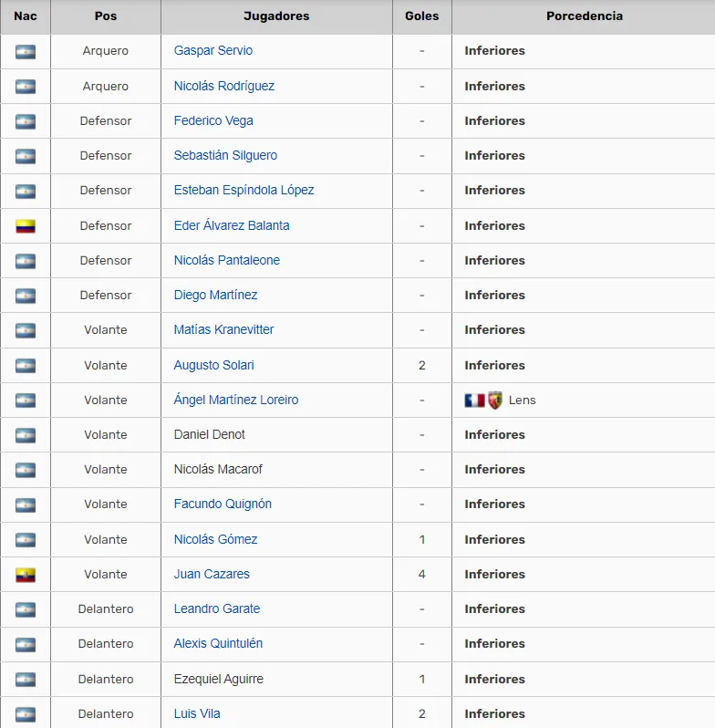Click the Ecuador flag in Juan Cazares row
Image resolution: width=715 pixels, height=728 pixels.
pos(26,575)
